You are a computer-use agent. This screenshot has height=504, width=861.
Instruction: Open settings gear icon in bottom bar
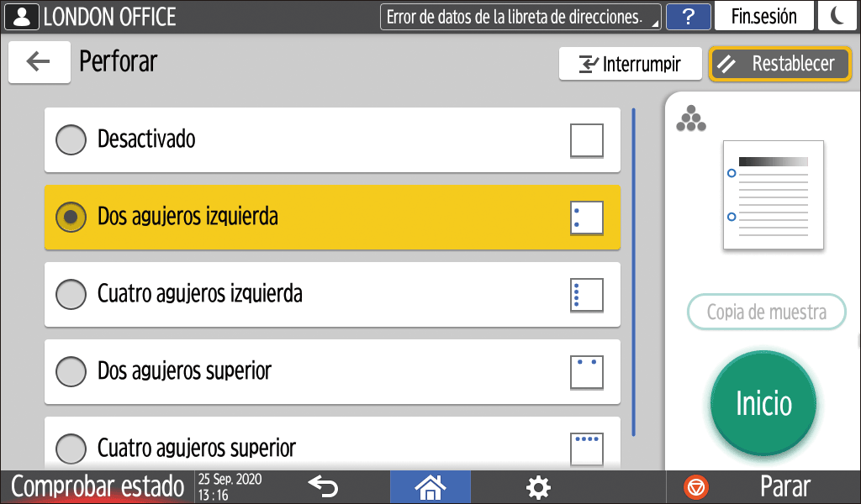(538, 486)
